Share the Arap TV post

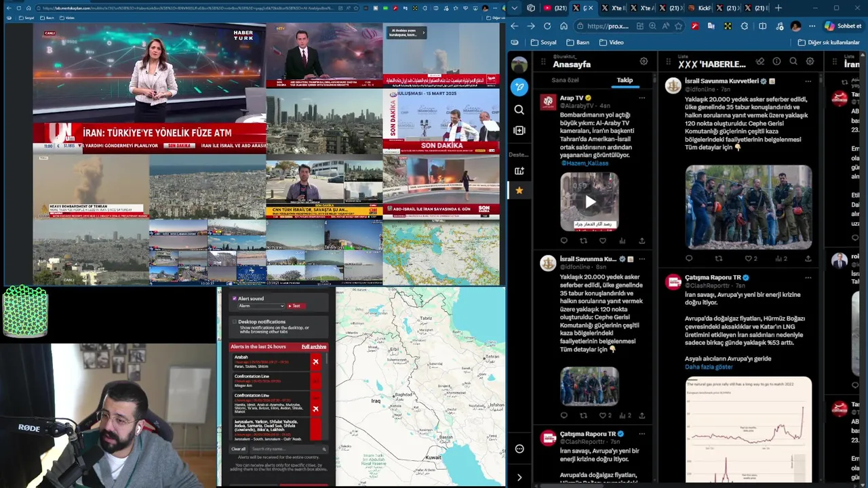coord(642,241)
